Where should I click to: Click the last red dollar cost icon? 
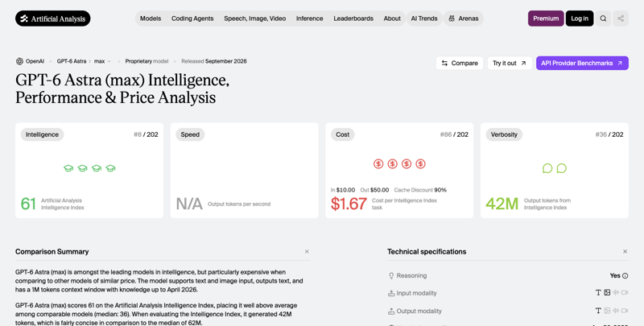(420, 164)
